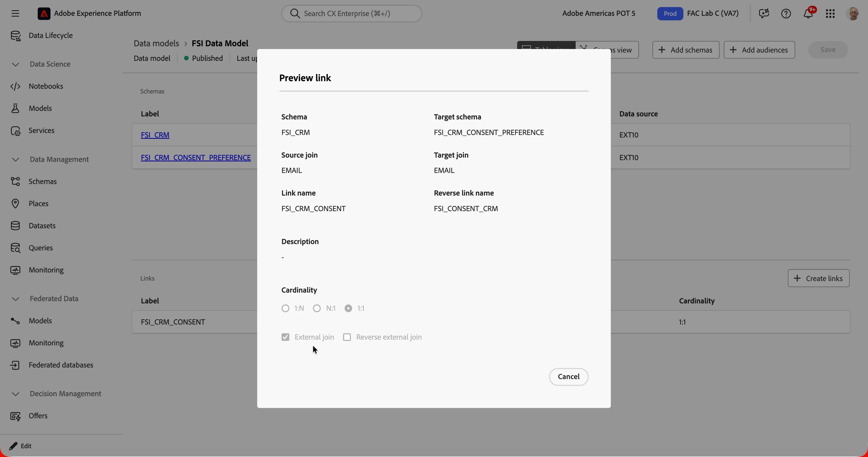Image resolution: width=868 pixels, height=457 pixels.
Task: Click the Add audiences button
Action: pyautogui.click(x=759, y=50)
